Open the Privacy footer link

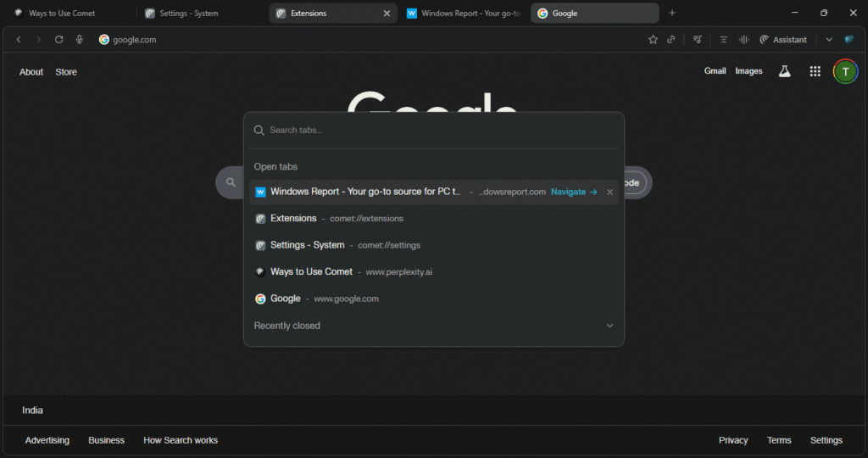click(733, 440)
